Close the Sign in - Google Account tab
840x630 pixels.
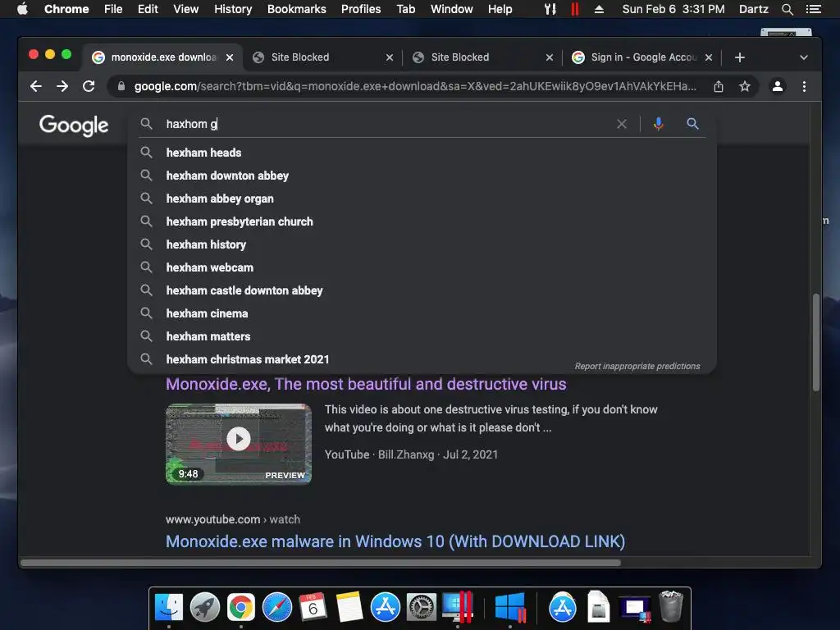pos(709,57)
